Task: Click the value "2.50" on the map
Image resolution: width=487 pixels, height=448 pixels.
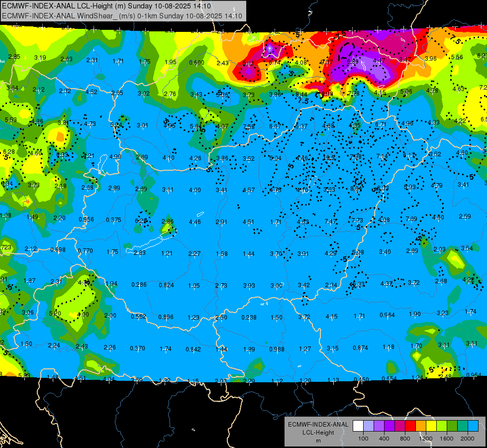Action: 221,317
